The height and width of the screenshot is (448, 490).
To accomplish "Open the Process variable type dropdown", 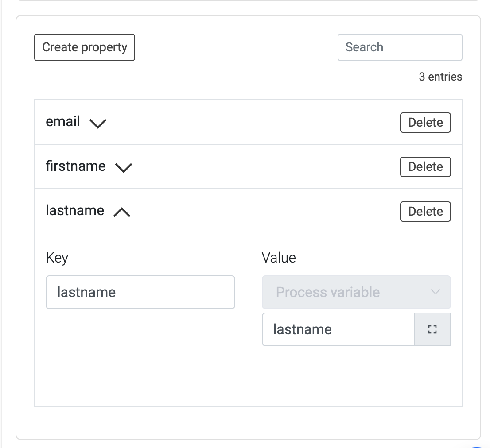I will point(350,292).
